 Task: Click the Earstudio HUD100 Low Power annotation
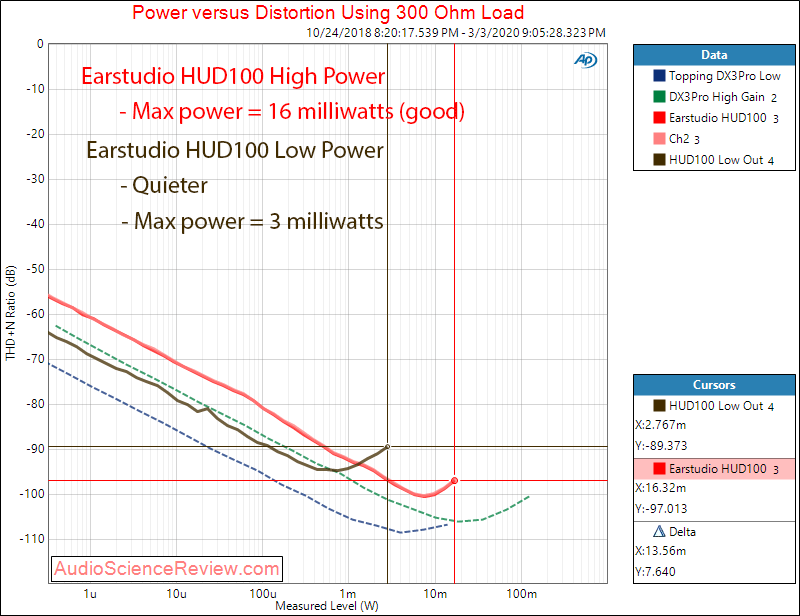(235, 150)
